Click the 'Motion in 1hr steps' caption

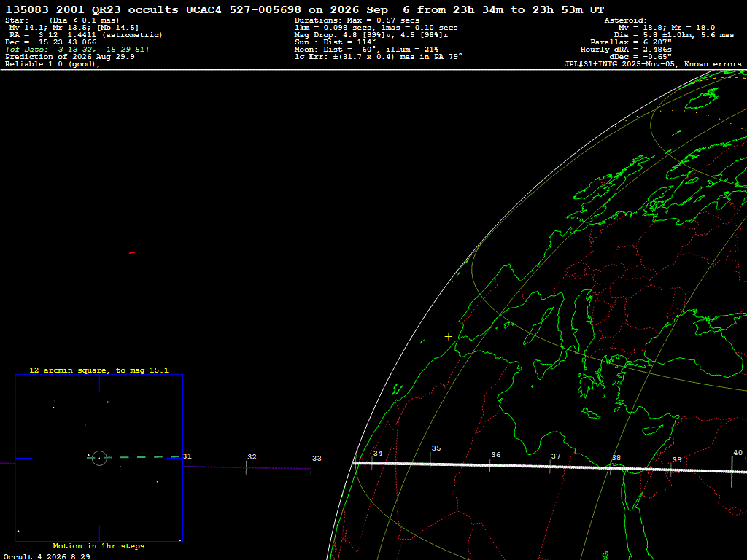pyautogui.click(x=98, y=545)
